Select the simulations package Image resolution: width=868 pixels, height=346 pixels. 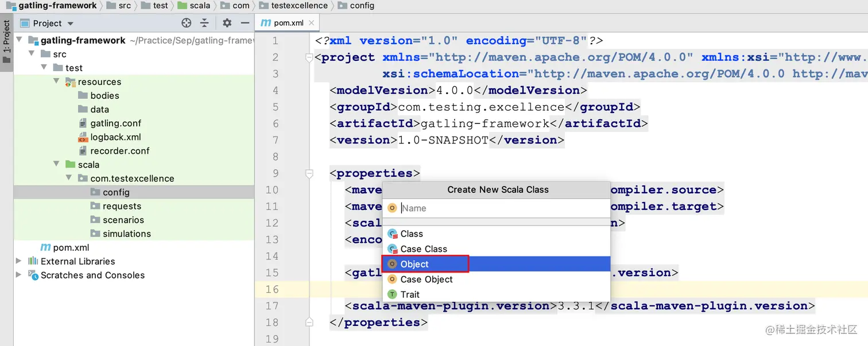pyautogui.click(x=127, y=234)
